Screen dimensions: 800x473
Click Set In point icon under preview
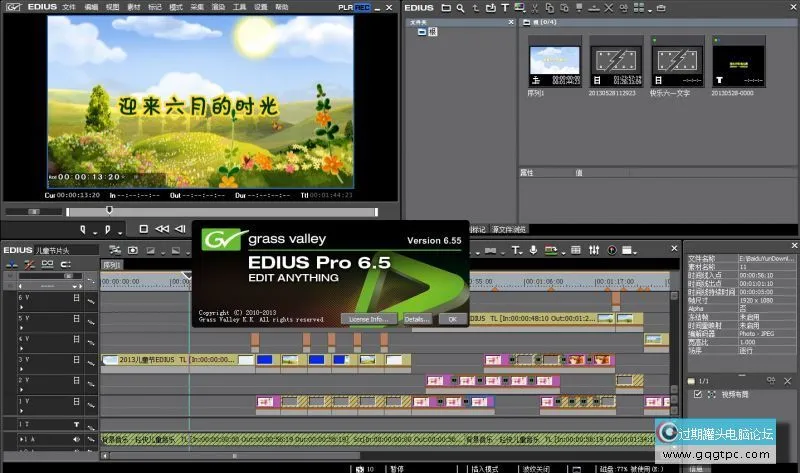tap(83, 230)
